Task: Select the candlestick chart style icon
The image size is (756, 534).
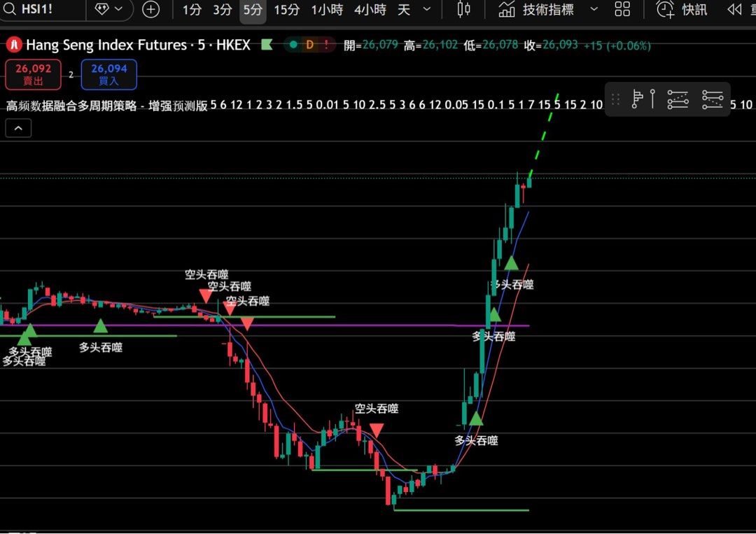Action: [x=463, y=10]
